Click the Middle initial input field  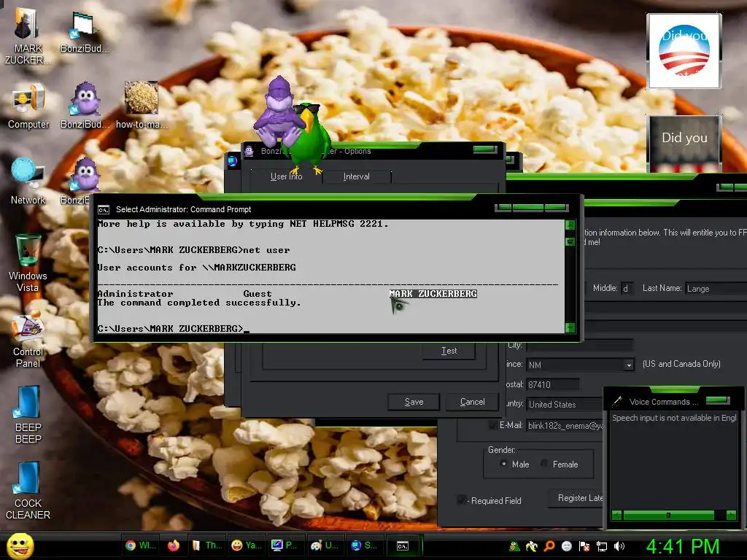pos(627,288)
